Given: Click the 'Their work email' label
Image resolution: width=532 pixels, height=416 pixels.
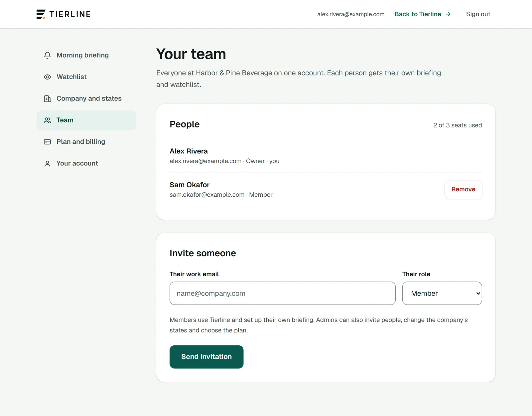Looking at the screenshot, I should coord(194,274).
